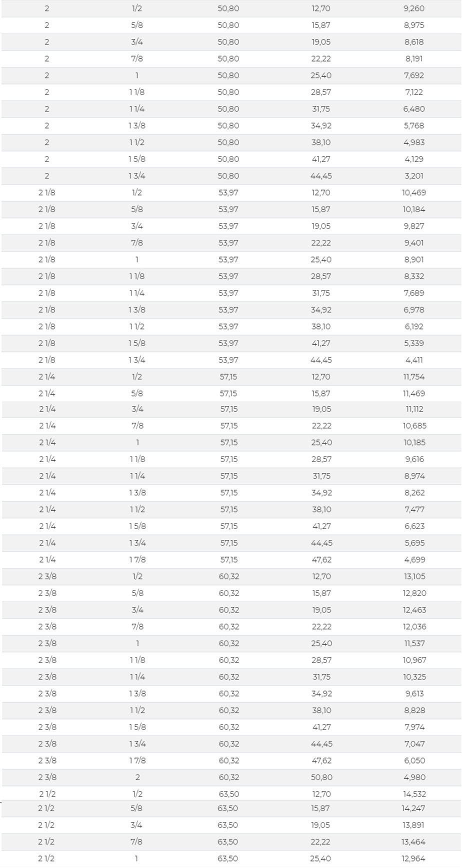Image resolution: width=462 pixels, height=868 pixels.
Task: Select the 13,105 weight cell
Action: pyautogui.click(x=414, y=576)
